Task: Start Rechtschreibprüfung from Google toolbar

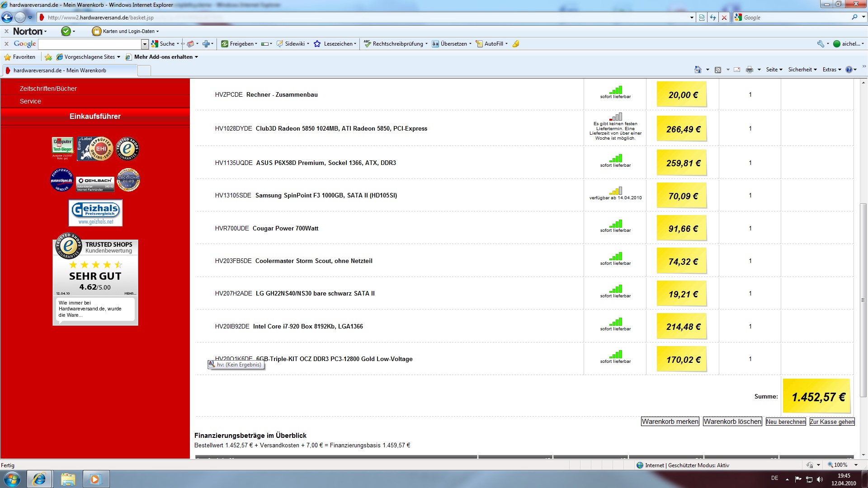Action: point(396,44)
